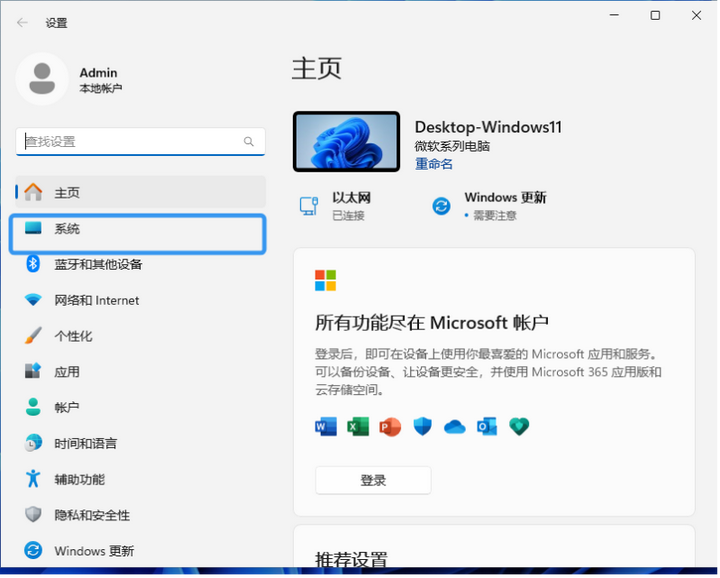
Task: Click the Excel app icon
Action: pos(359,427)
